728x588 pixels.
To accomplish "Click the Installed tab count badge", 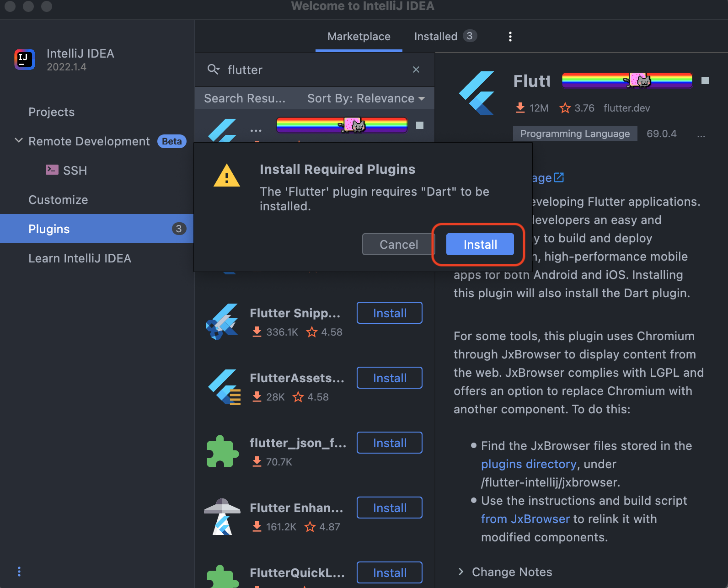I will 470,36.
